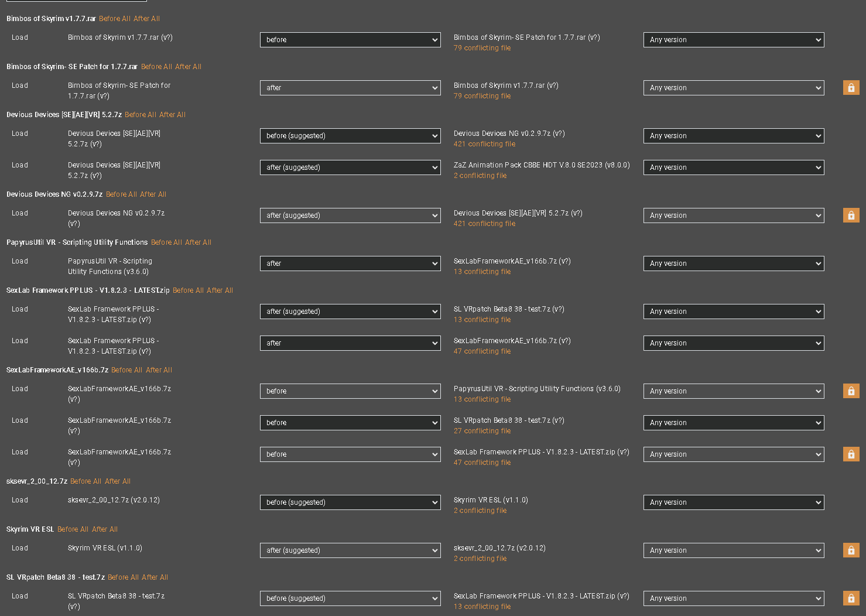Click 'After All' for PapyrusUtil VR group
The height and width of the screenshot is (616, 866).
pos(198,242)
